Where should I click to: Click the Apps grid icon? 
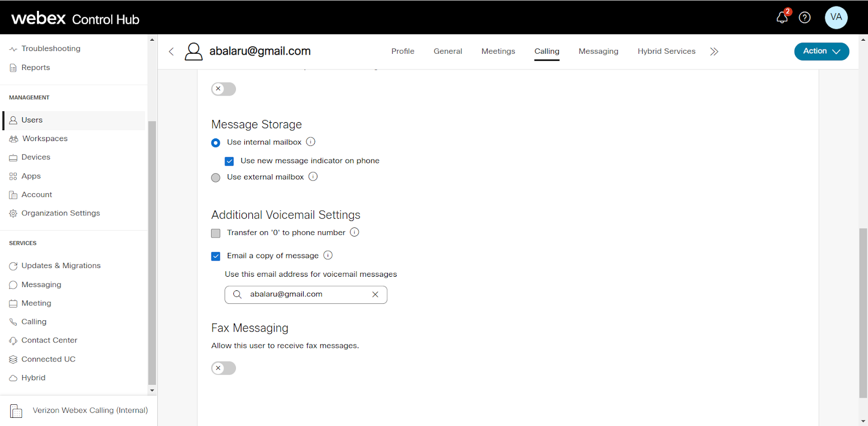(13, 176)
